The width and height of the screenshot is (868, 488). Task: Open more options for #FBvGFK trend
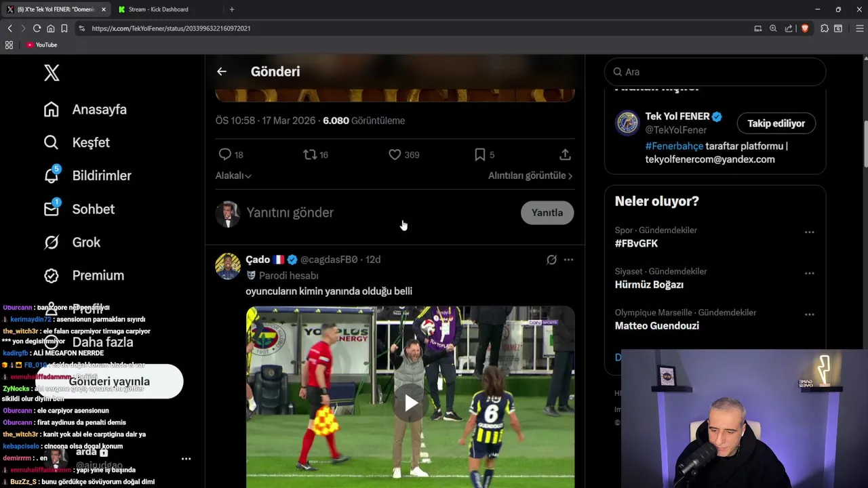809,232
